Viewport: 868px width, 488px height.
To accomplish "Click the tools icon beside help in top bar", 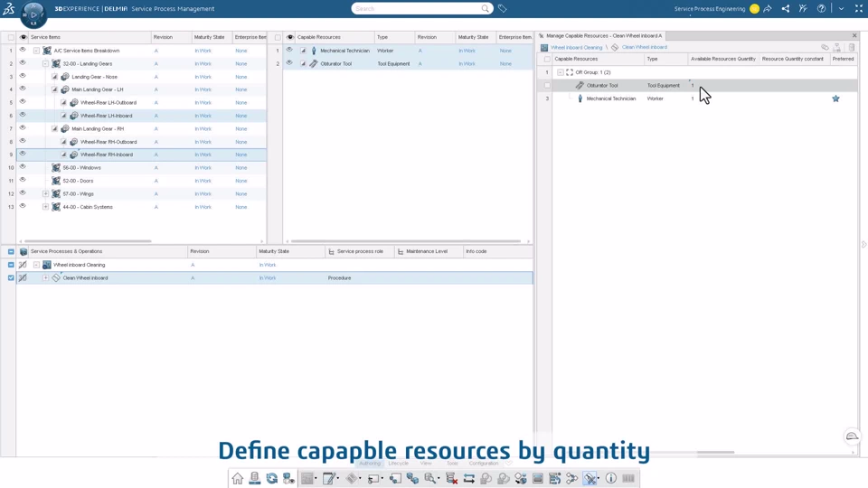I will point(803,8).
